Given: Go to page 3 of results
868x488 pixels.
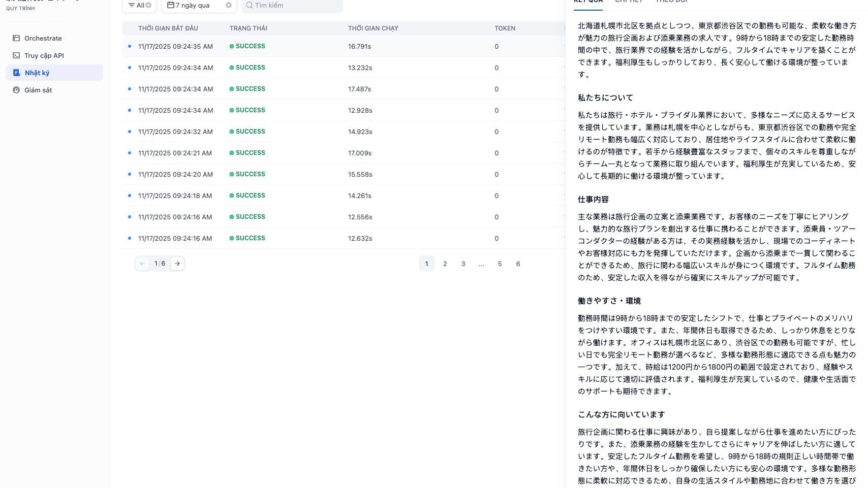Looking at the screenshot, I should click(463, 264).
